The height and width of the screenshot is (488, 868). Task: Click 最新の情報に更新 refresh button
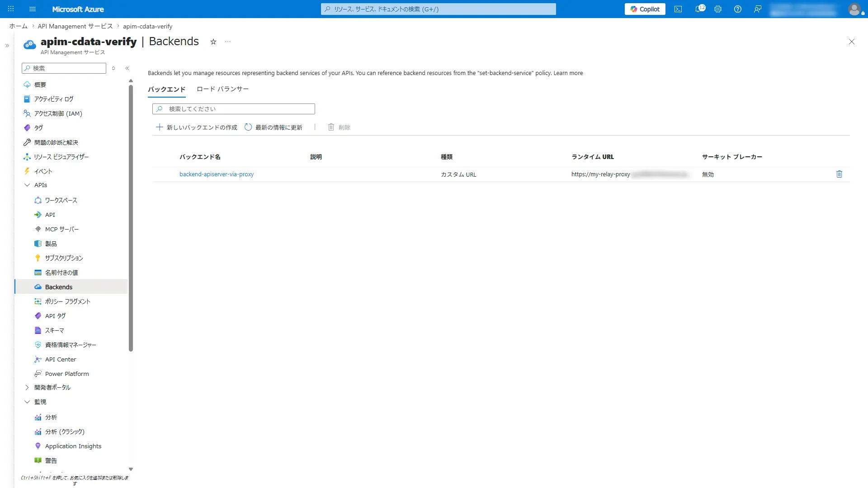(x=274, y=127)
